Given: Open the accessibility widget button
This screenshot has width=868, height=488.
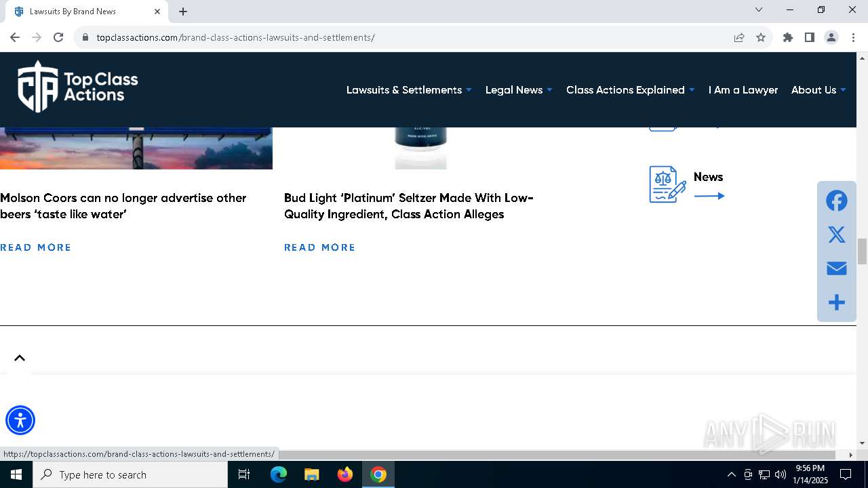Looking at the screenshot, I should pos(20,420).
